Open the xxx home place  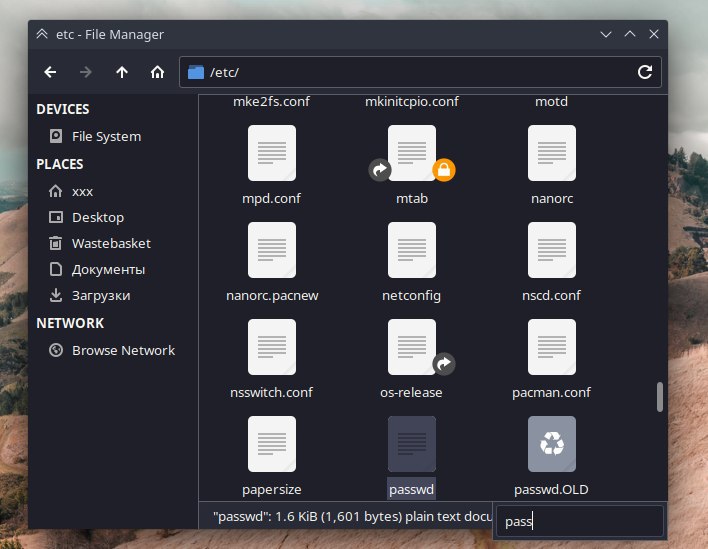click(71, 191)
